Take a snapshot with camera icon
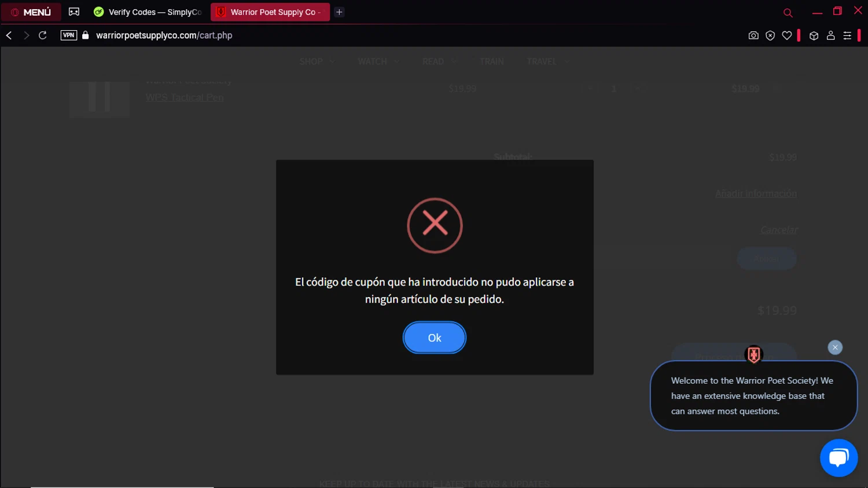 [753, 35]
